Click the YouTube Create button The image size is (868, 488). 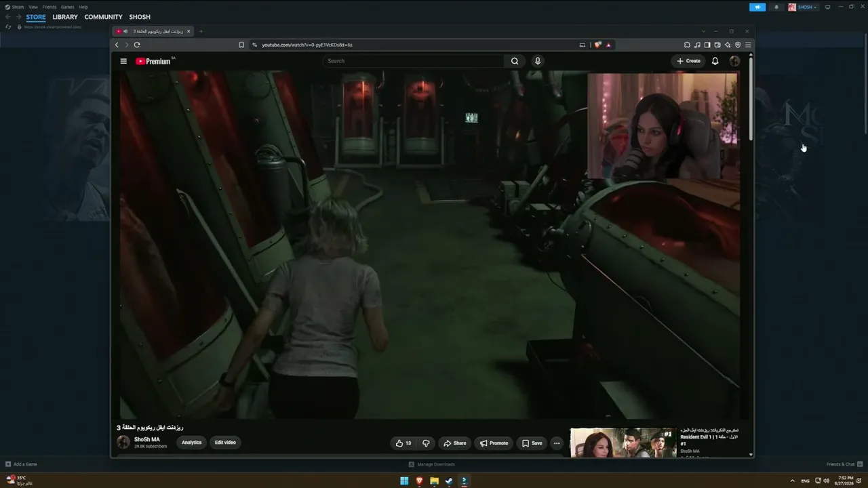(689, 61)
